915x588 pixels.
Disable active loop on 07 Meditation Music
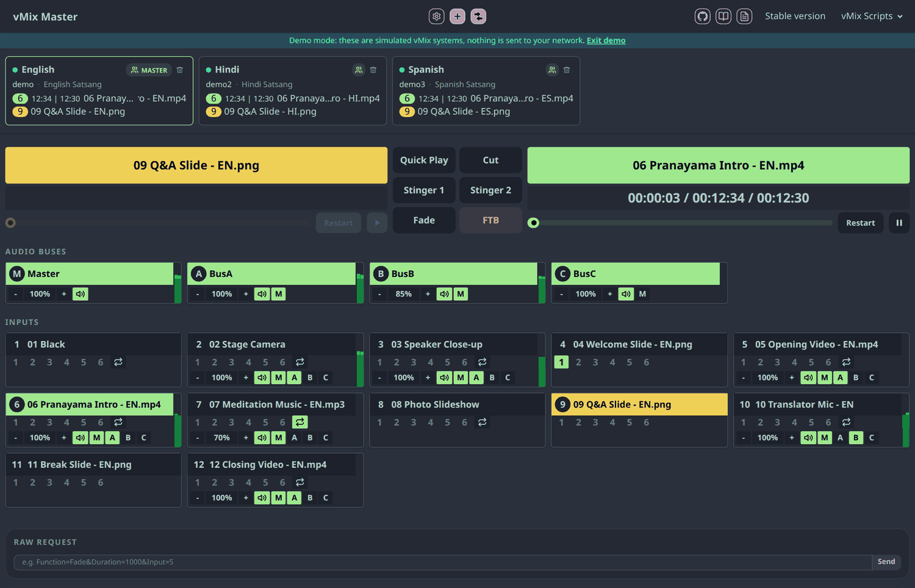[300, 422]
